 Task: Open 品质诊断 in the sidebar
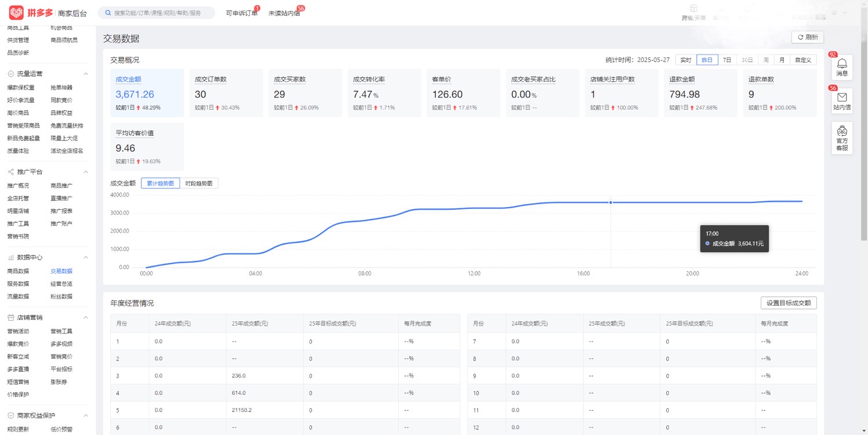pyautogui.click(x=18, y=53)
